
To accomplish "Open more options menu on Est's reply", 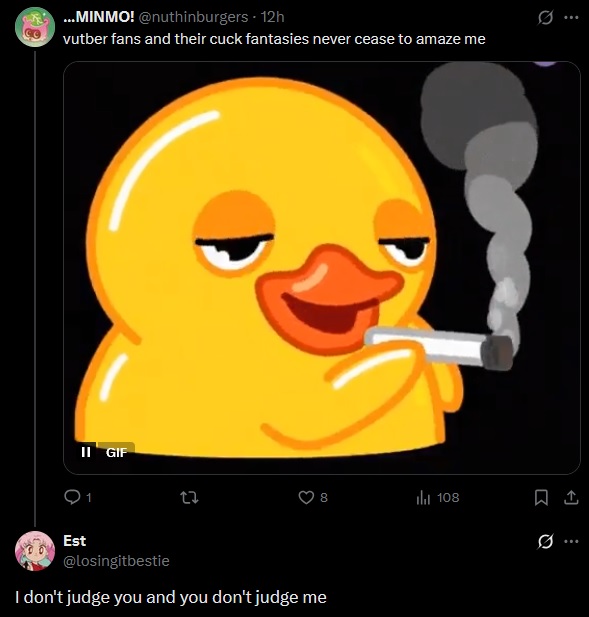I will (571, 541).
